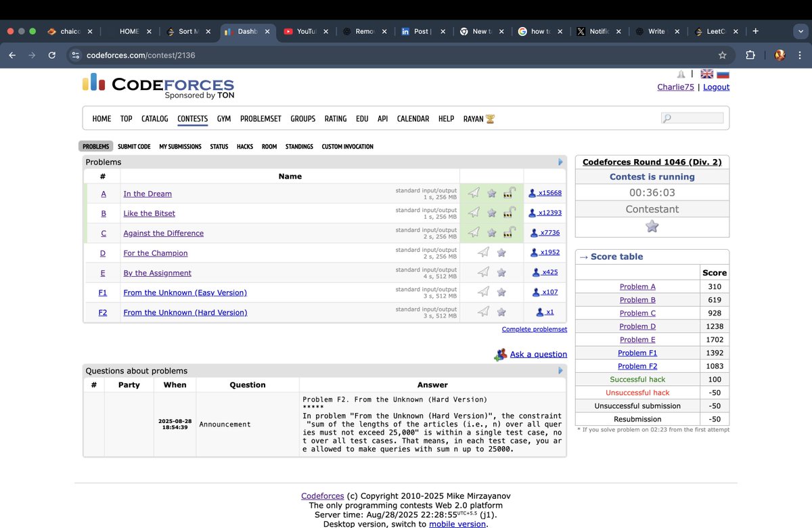Open the RATING menu item

pos(336,118)
